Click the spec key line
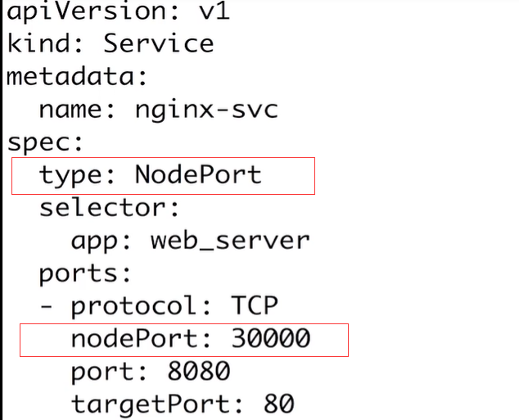The height and width of the screenshot is (420, 519). coord(45,143)
